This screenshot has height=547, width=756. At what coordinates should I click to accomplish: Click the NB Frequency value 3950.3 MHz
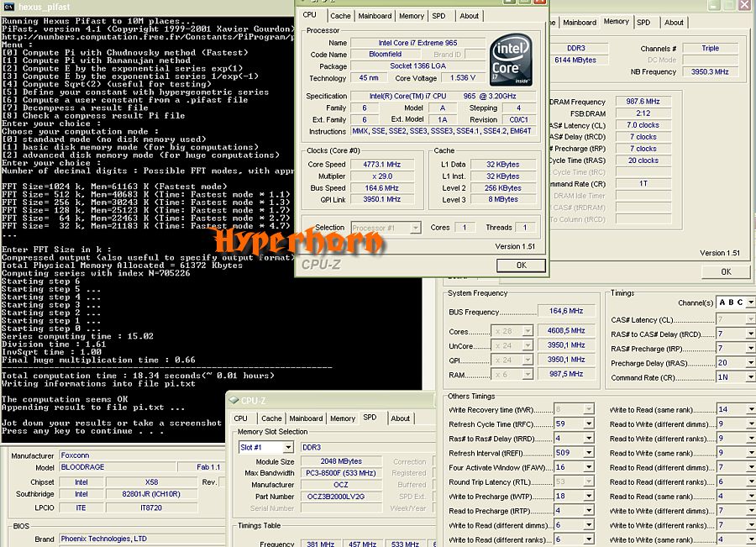click(710, 72)
